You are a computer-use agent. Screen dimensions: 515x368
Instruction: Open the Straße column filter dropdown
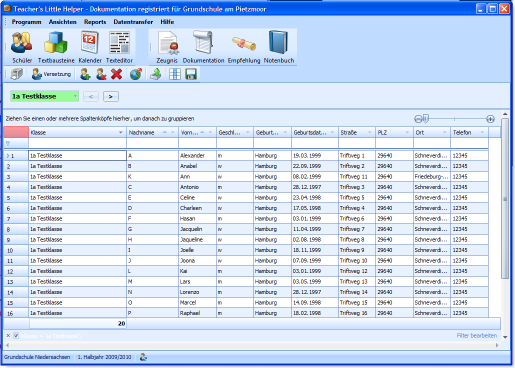click(369, 132)
